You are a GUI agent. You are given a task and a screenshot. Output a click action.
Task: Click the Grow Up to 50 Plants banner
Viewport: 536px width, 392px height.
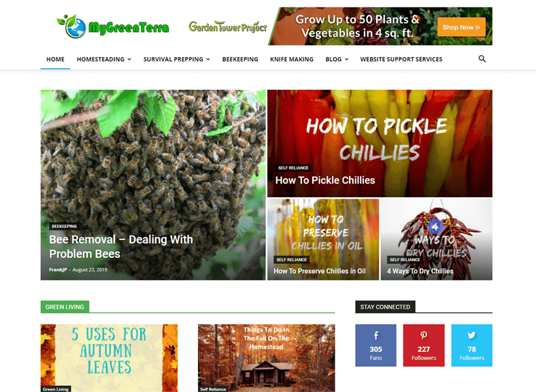pos(380,27)
